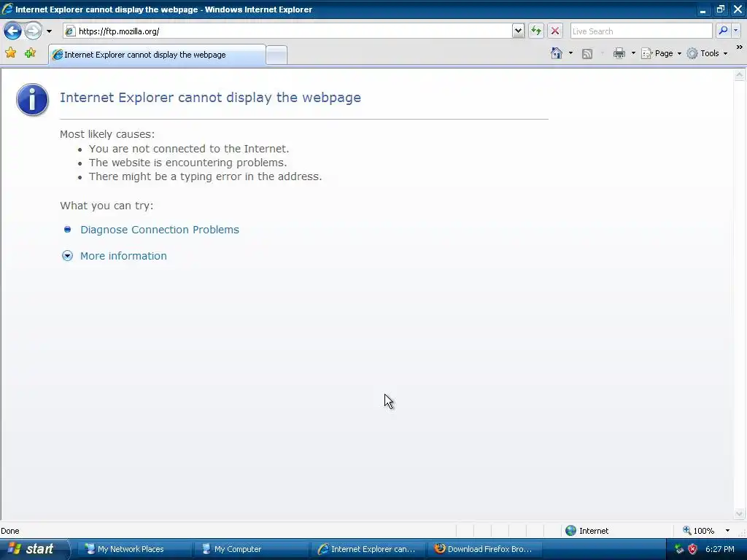Click the Internet security zone indicator
This screenshot has height=560, width=747.
(x=587, y=531)
